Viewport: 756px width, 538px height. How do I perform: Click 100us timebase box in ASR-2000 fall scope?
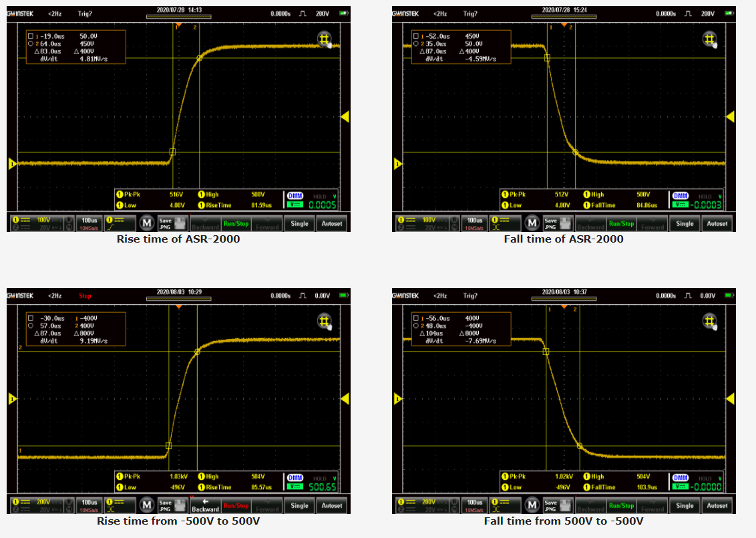pos(474,223)
